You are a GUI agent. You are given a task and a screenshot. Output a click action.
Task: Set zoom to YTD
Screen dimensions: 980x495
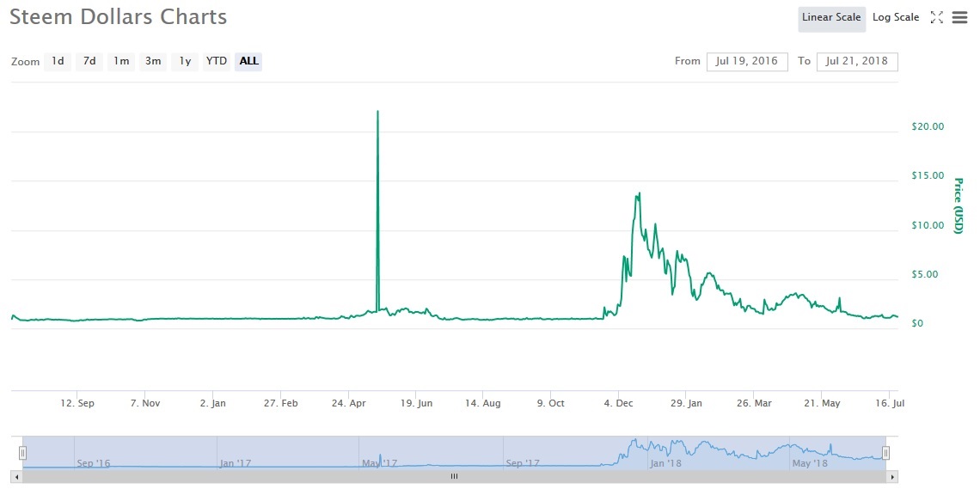217,61
